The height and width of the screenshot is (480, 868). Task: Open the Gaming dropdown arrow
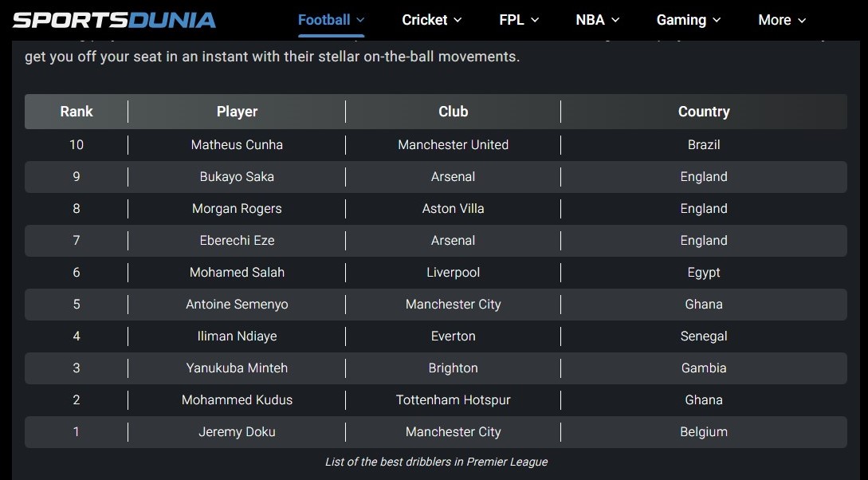717,20
